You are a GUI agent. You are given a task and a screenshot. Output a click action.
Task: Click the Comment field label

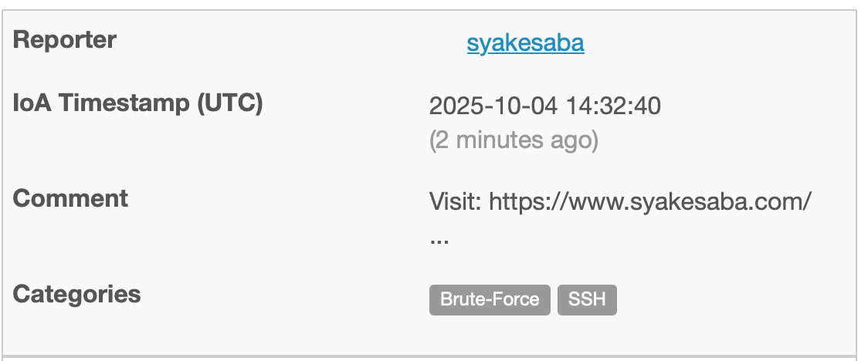click(x=71, y=198)
